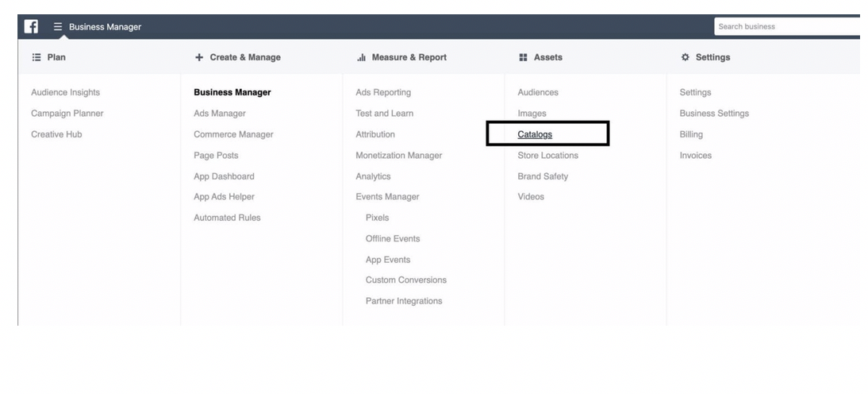
Task: Open Business Settings
Action: point(714,114)
